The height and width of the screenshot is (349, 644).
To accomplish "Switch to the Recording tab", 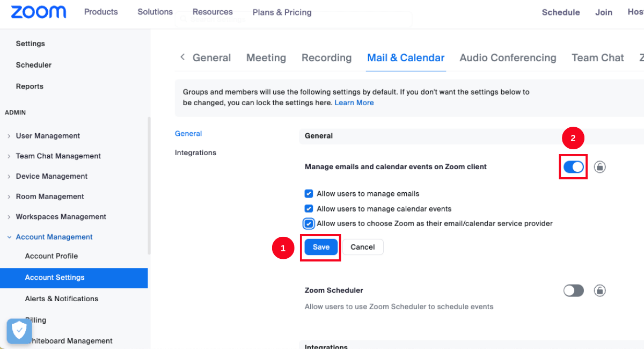I will (x=326, y=58).
